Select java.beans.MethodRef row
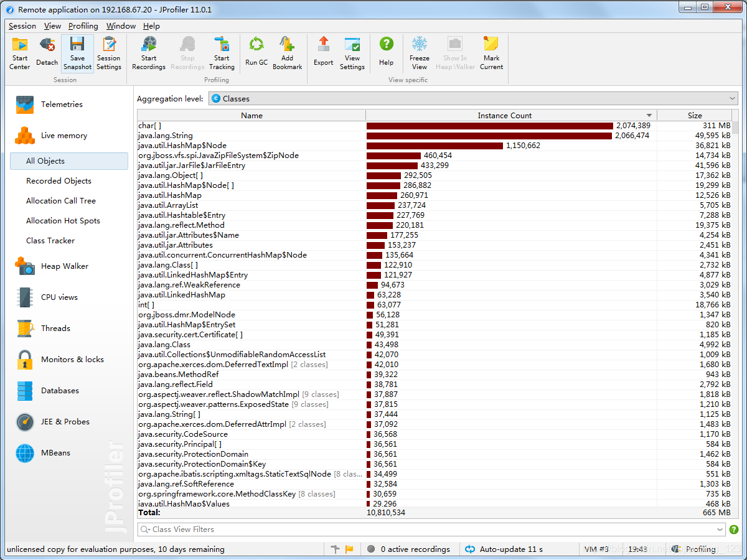The height and width of the screenshot is (560, 747). [x=435, y=375]
